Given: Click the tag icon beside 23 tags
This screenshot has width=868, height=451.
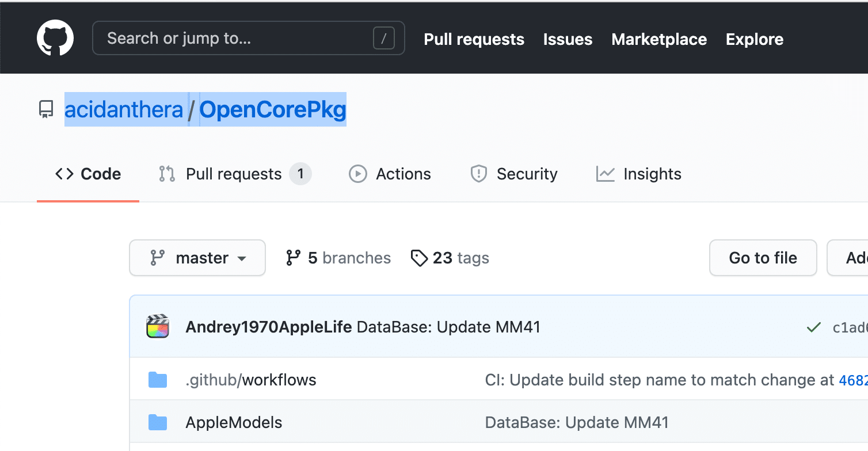Looking at the screenshot, I should (419, 258).
